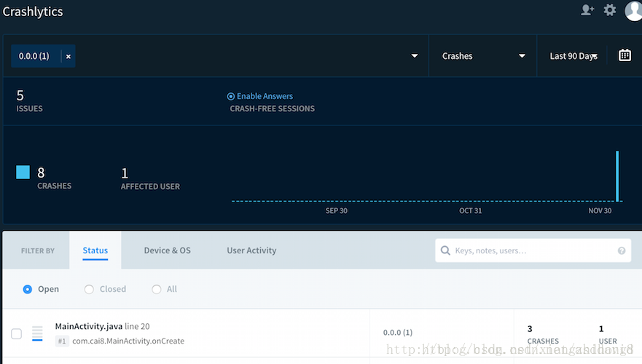The height and width of the screenshot is (364, 642).
Task: Switch to the Status filter tab
Action: (95, 250)
